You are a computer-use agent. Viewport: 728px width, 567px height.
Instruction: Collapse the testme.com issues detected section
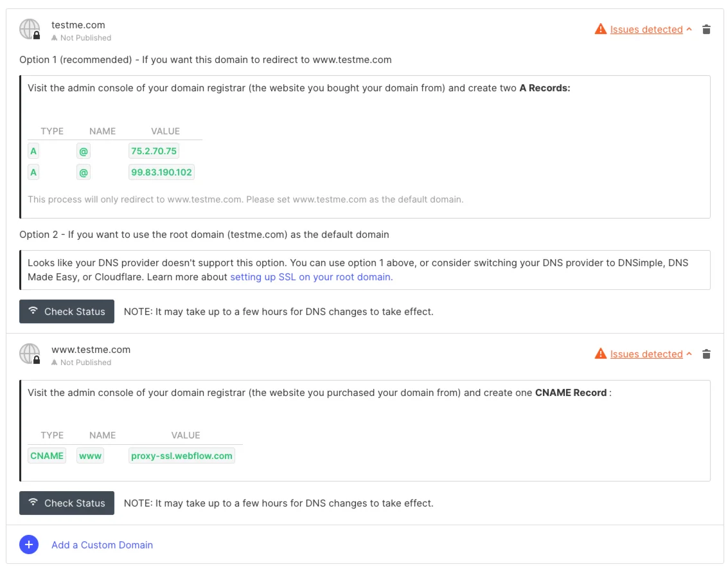(x=689, y=29)
